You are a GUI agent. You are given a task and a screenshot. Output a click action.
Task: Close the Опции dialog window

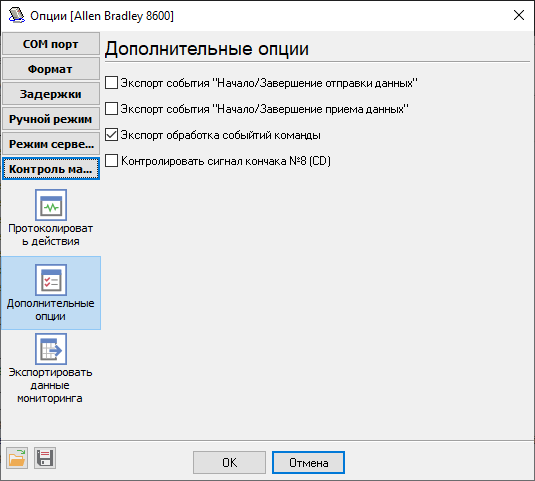click(519, 15)
